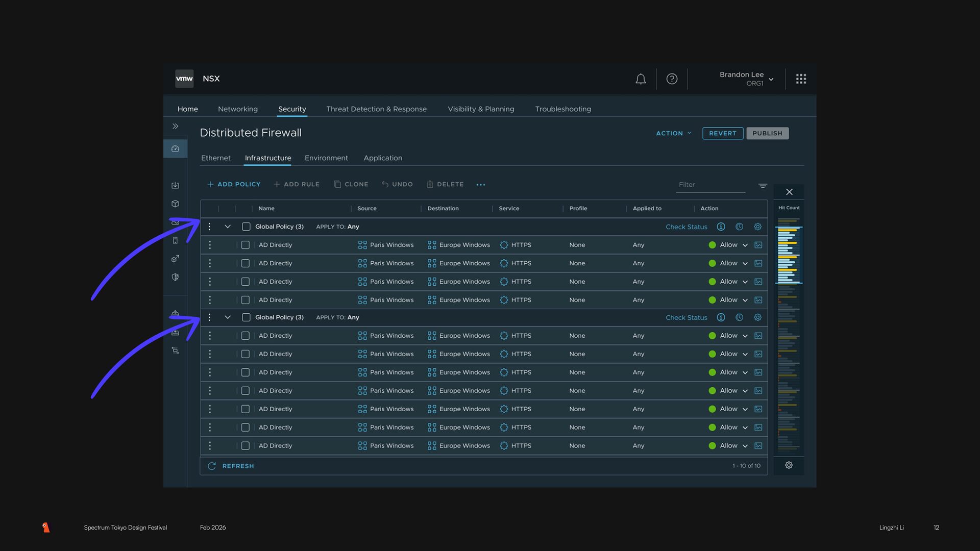Click the notifications bell icon
The image size is (980, 551).
641,79
